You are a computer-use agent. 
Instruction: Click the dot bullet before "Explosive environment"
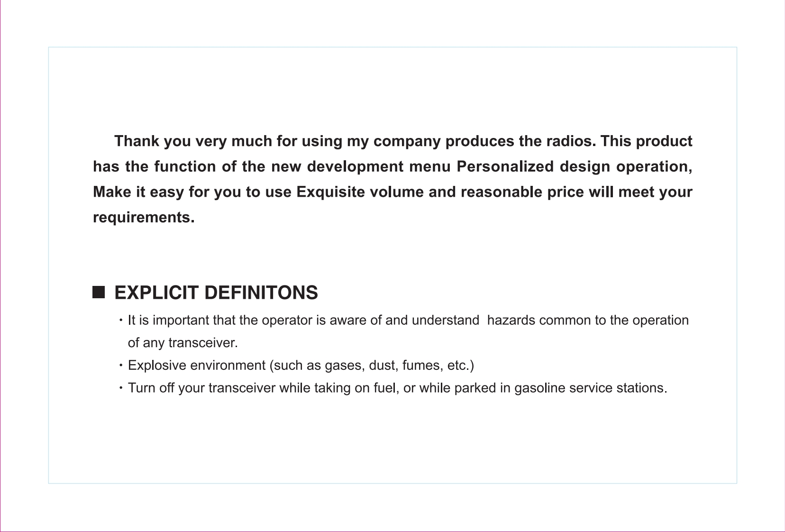pyautogui.click(x=121, y=366)
